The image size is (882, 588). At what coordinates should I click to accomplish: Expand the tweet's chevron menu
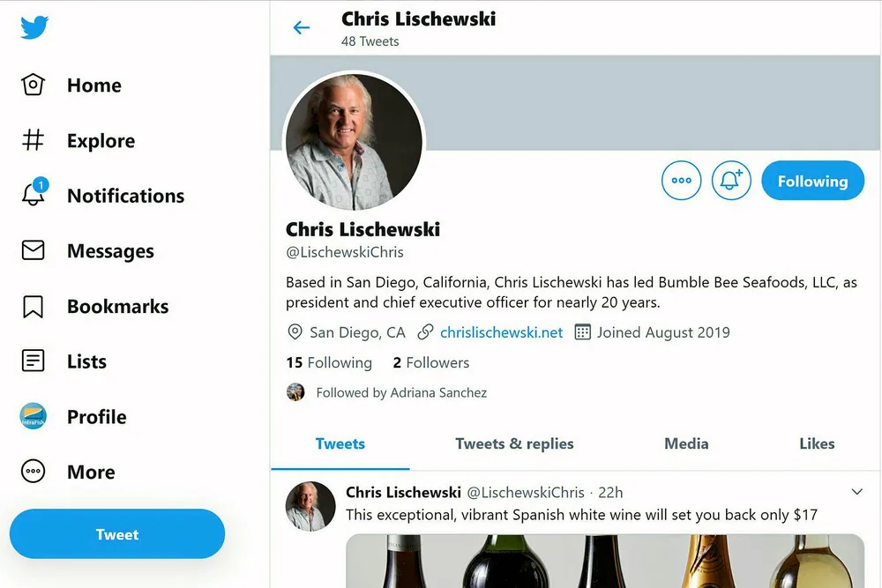(x=856, y=492)
